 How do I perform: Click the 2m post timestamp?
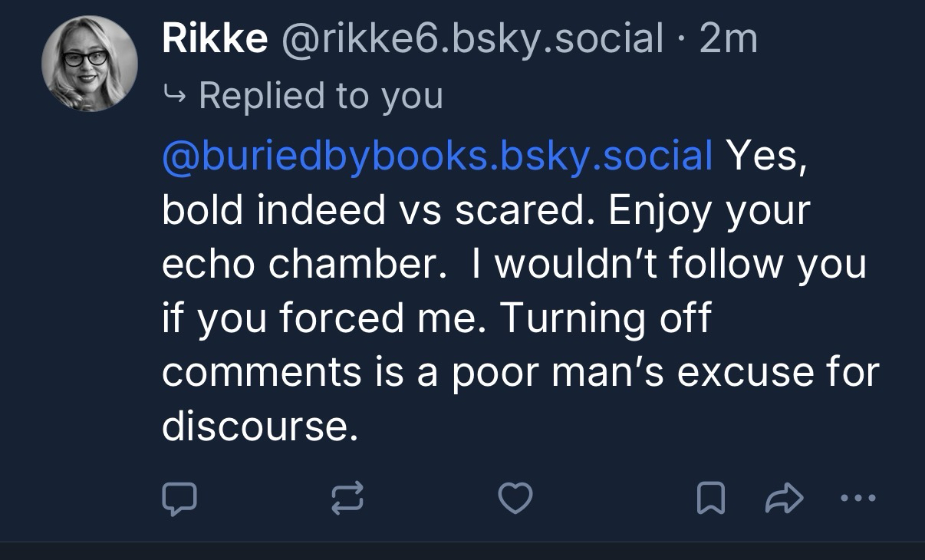[729, 38]
